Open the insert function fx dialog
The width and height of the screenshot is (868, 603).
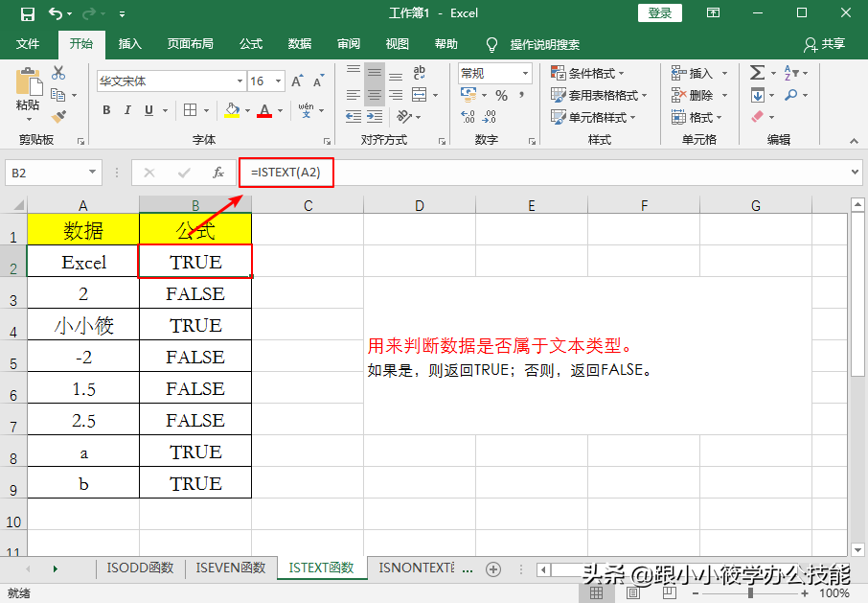click(218, 173)
